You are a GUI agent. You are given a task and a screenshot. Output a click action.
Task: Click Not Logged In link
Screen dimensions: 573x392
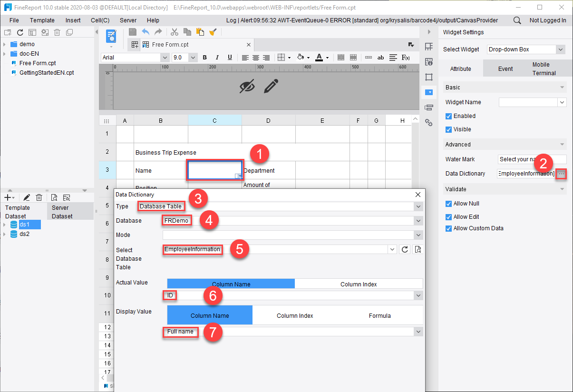548,20
